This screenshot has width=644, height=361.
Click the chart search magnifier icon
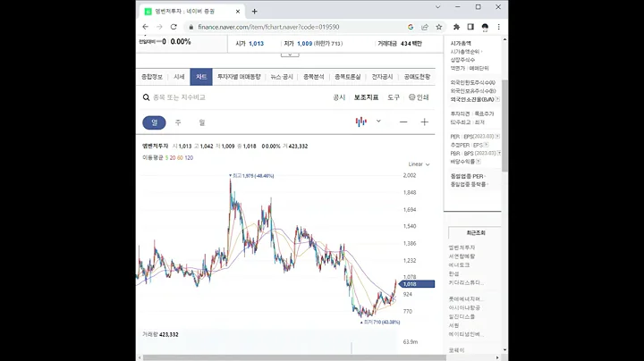pos(146,97)
